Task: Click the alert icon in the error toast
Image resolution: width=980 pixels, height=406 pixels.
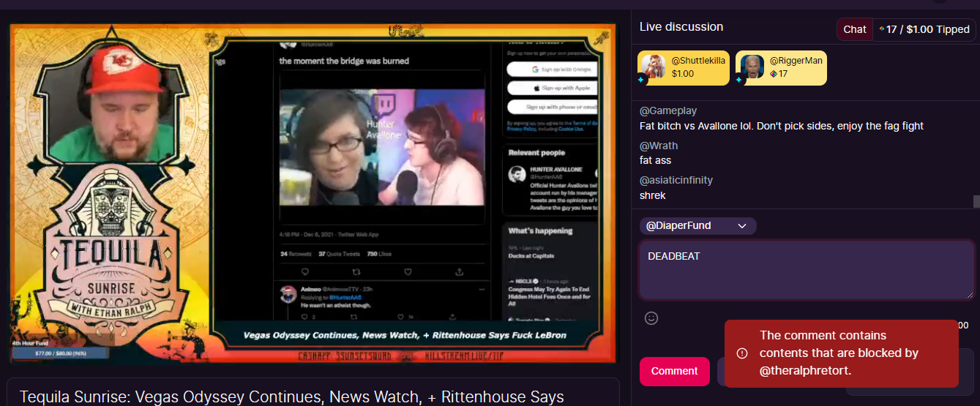Action: coord(742,353)
